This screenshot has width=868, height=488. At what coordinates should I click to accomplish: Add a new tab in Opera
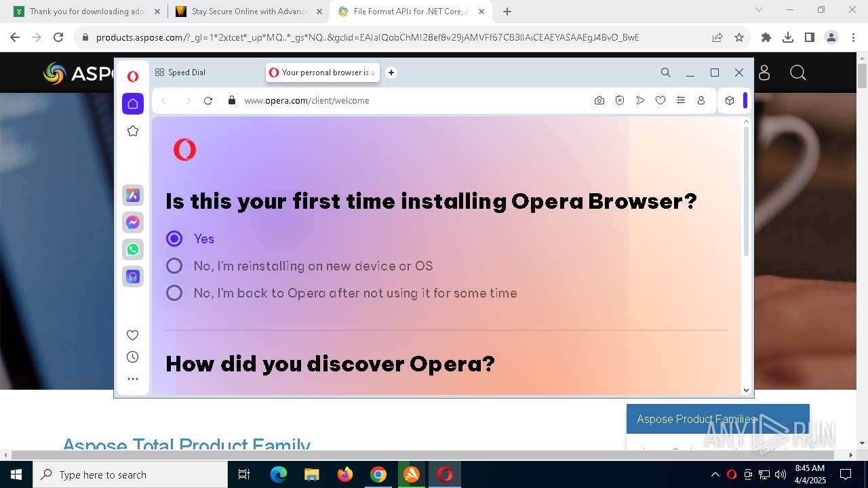391,73
